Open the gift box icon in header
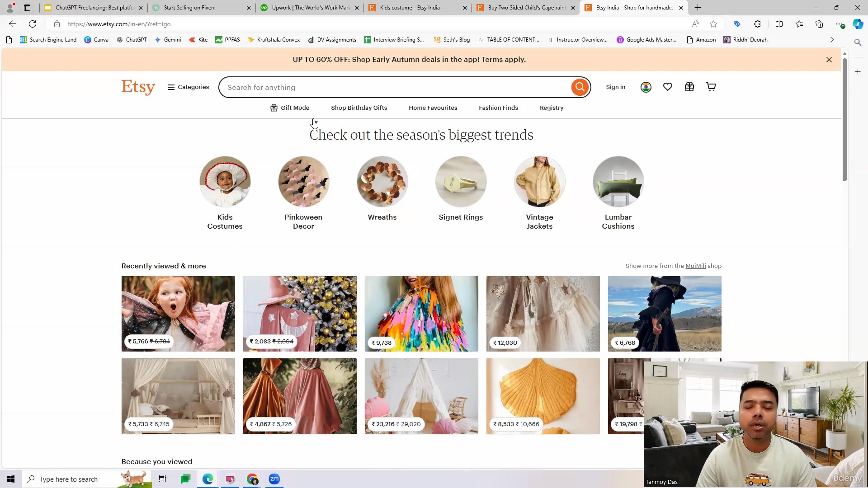This screenshot has height=488, width=868. pyautogui.click(x=689, y=87)
